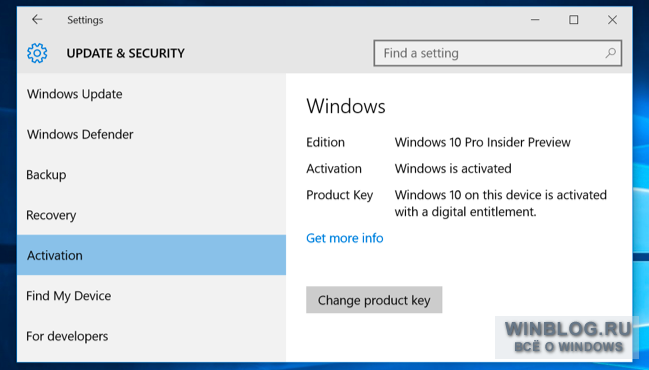The width and height of the screenshot is (649, 370).
Task: Select the Activation sidebar item
Action: (151, 255)
